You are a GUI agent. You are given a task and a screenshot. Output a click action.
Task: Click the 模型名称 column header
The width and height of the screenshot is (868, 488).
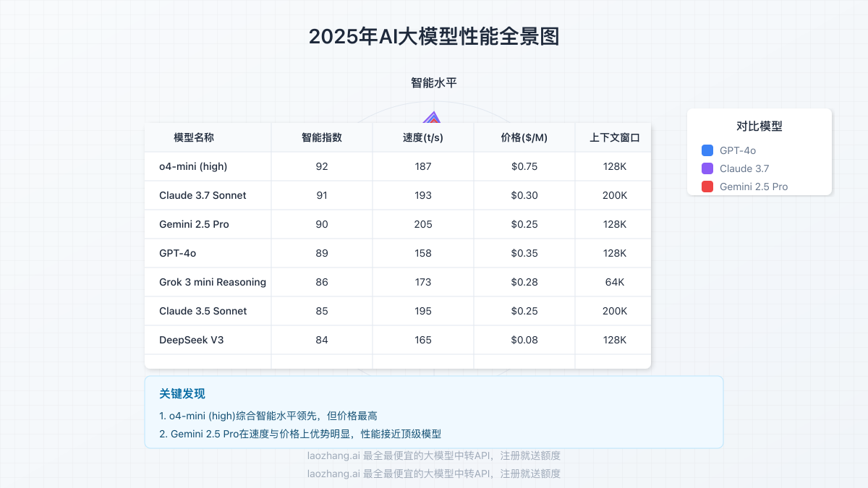(x=194, y=137)
